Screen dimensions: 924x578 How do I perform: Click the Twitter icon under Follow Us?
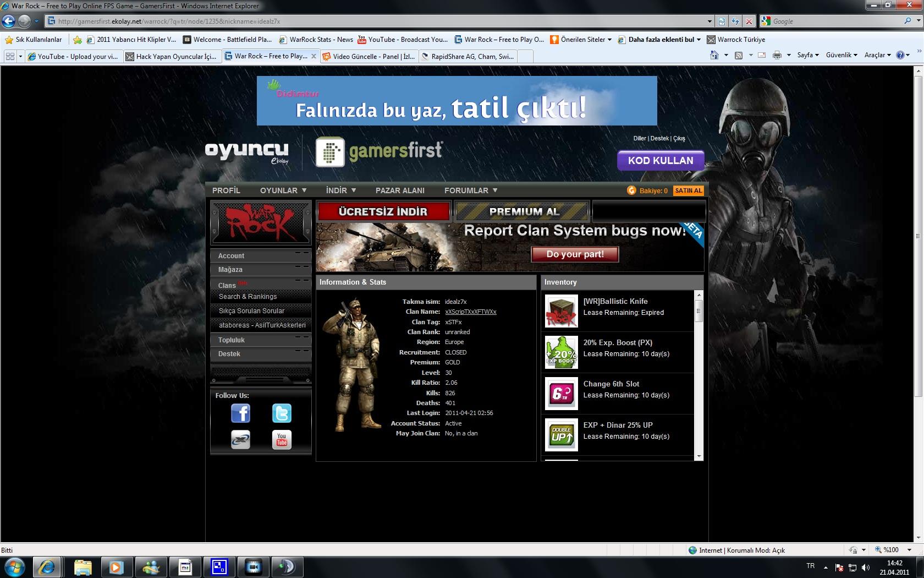[282, 413]
